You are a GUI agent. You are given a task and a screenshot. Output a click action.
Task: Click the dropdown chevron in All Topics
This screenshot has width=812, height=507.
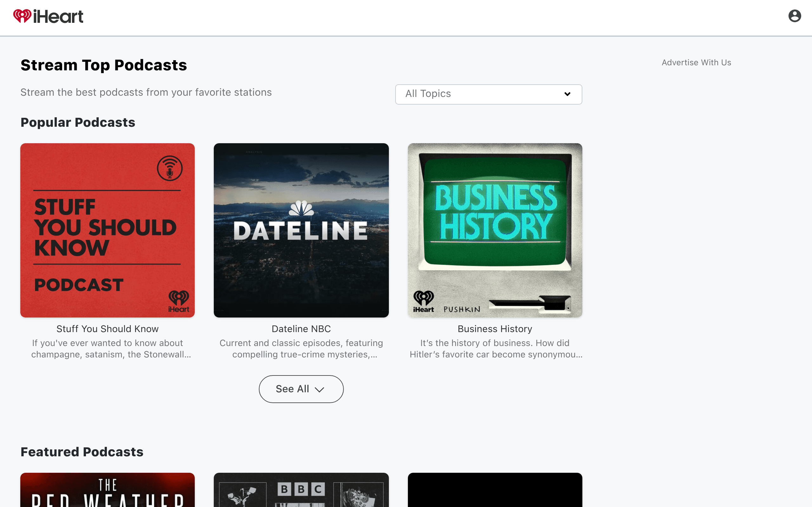(567, 94)
